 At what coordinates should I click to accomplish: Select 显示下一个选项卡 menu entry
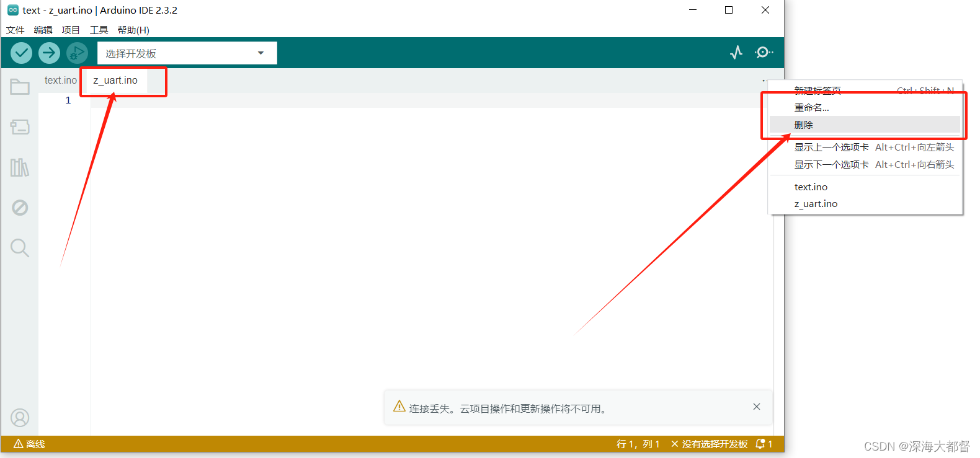click(x=865, y=164)
